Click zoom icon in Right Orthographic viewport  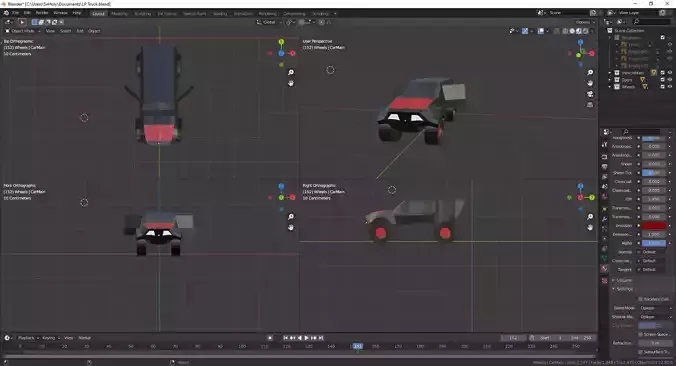tap(590, 216)
